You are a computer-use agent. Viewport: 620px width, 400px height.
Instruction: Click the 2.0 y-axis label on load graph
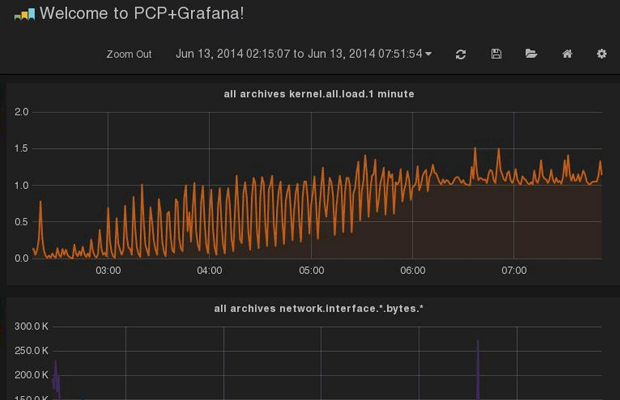click(x=21, y=112)
